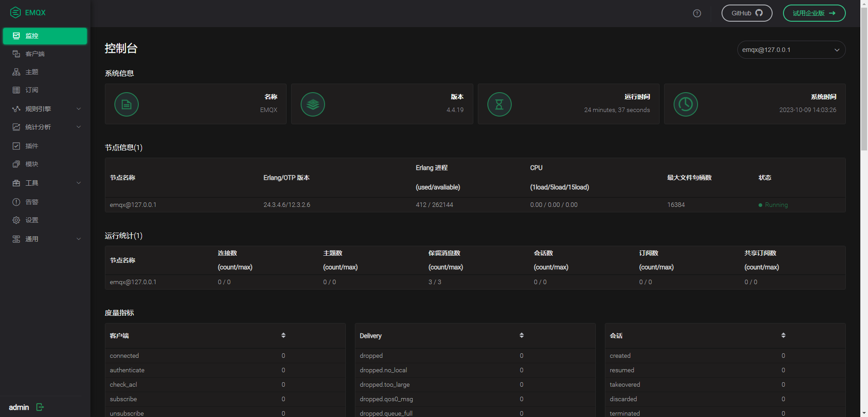
Task: Click the hourglass uptime icon
Action: tap(499, 104)
